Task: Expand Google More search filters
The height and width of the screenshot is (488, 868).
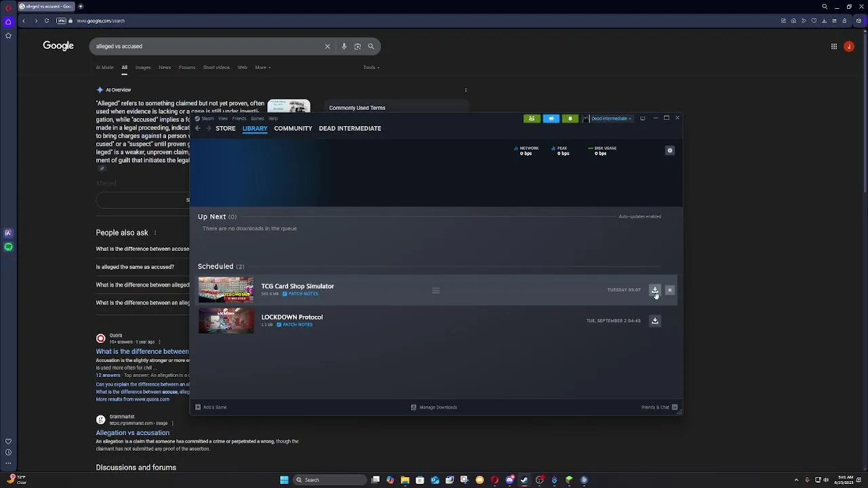Action: (x=262, y=67)
